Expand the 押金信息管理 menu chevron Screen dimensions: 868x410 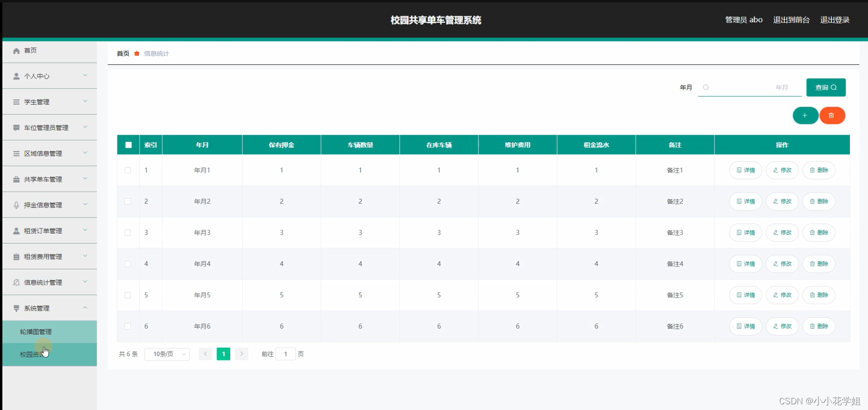[x=85, y=204]
